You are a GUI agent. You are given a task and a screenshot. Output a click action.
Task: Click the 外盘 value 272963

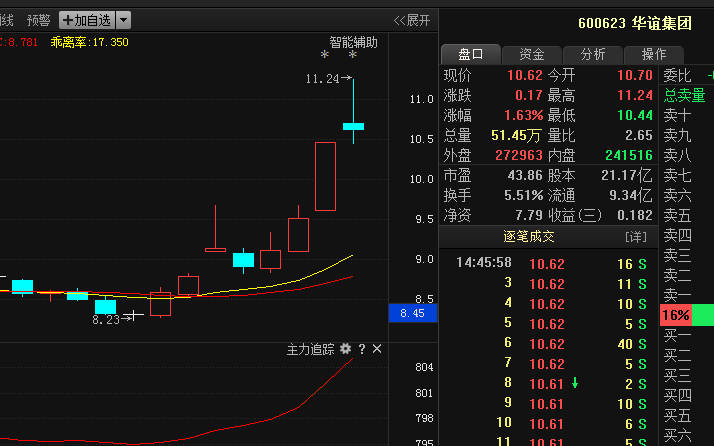pos(519,155)
